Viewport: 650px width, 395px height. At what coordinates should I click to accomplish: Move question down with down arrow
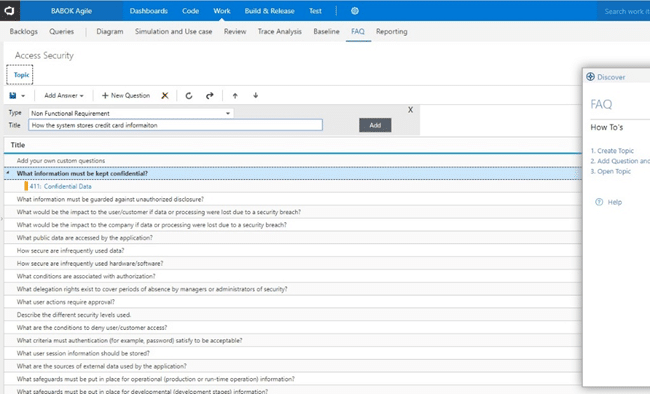point(255,96)
